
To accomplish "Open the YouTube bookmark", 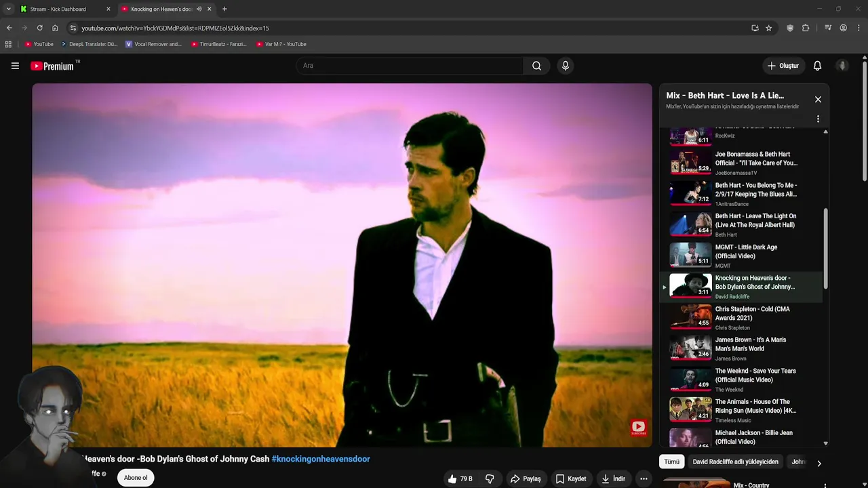I will [39, 44].
